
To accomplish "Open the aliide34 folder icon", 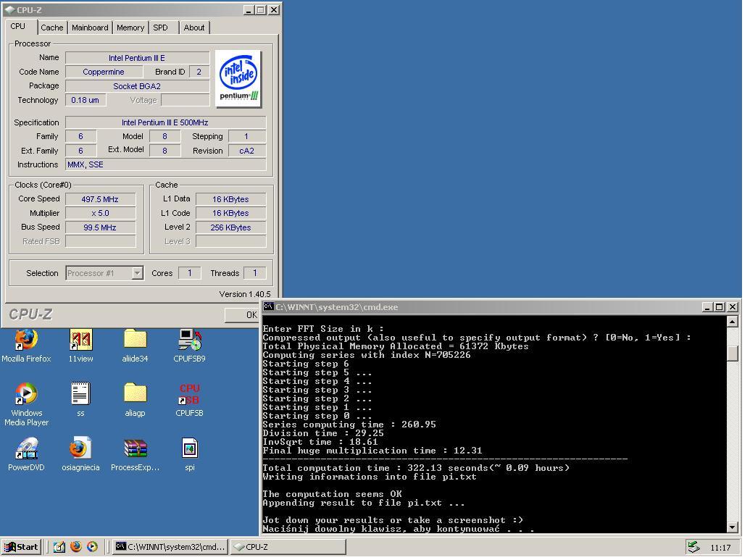I will coord(135,346).
